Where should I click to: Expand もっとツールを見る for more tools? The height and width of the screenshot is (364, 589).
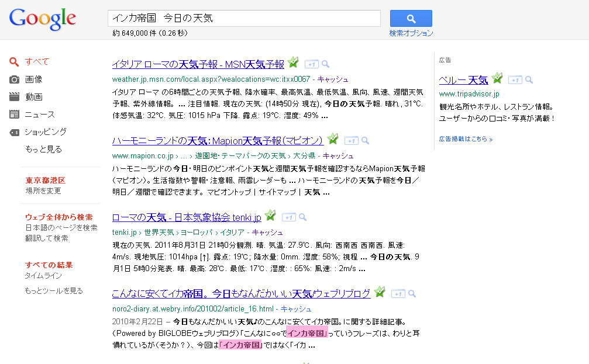pyautogui.click(x=54, y=291)
